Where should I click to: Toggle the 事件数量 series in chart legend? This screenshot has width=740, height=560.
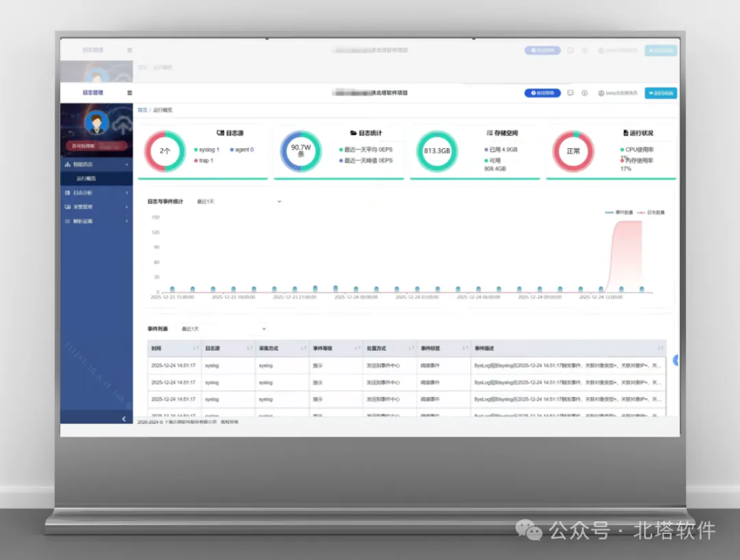point(619,212)
